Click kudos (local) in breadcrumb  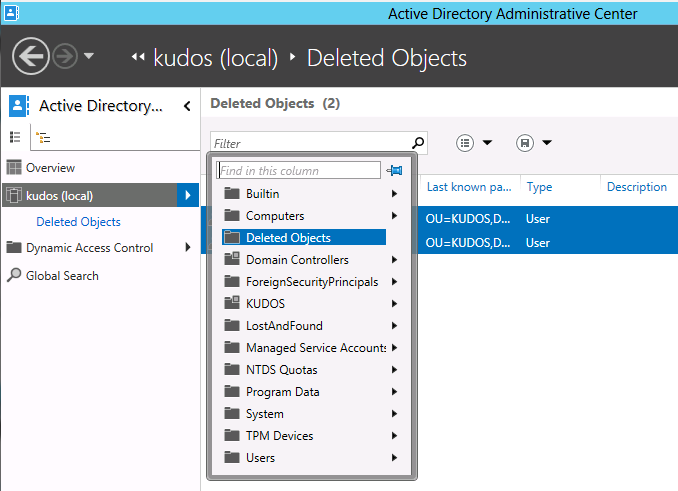tap(216, 58)
